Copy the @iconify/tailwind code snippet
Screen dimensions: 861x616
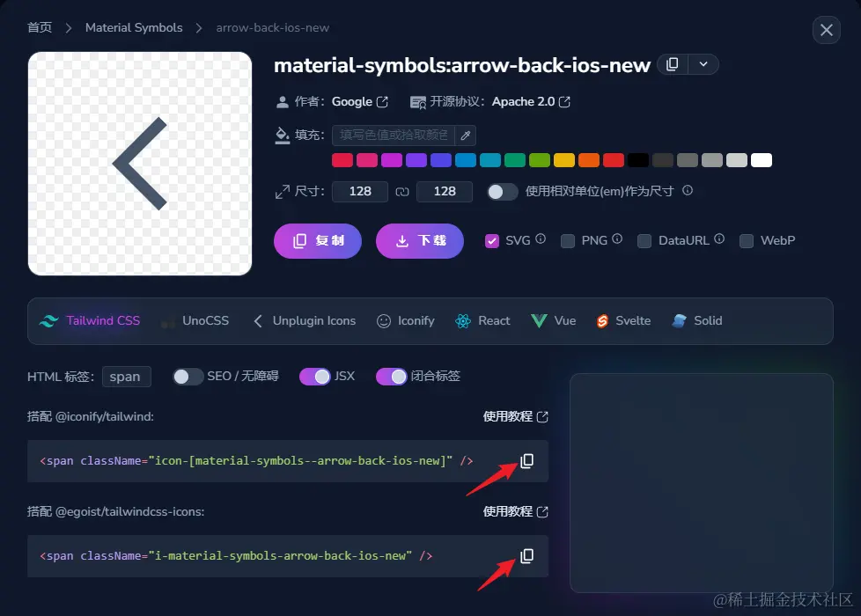pyautogui.click(x=526, y=460)
